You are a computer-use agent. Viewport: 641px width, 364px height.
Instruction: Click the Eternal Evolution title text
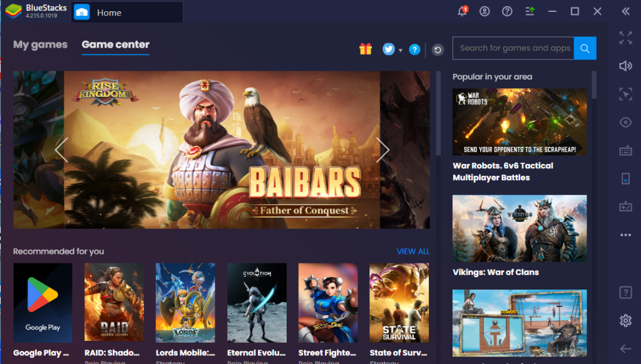(x=256, y=353)
